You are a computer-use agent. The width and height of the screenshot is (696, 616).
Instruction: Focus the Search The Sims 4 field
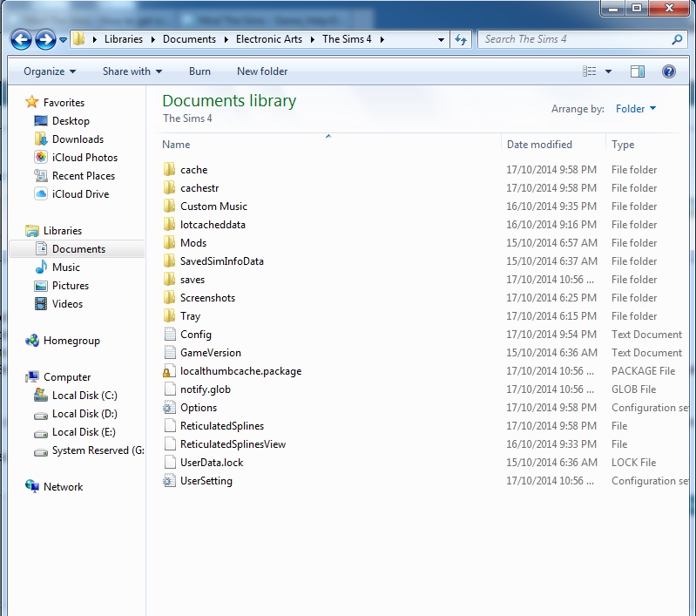583,39
